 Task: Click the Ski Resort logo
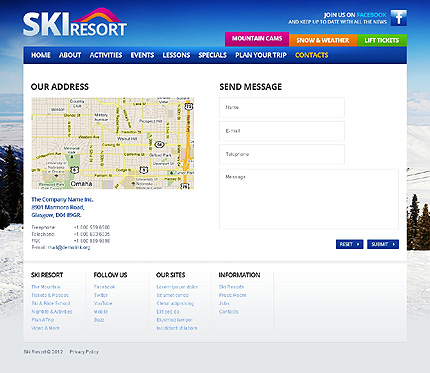point(75,23)
